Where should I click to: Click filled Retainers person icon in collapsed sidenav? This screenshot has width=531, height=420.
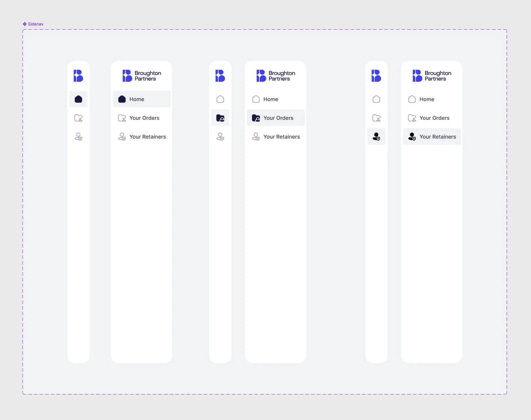(x=376, y=136)
